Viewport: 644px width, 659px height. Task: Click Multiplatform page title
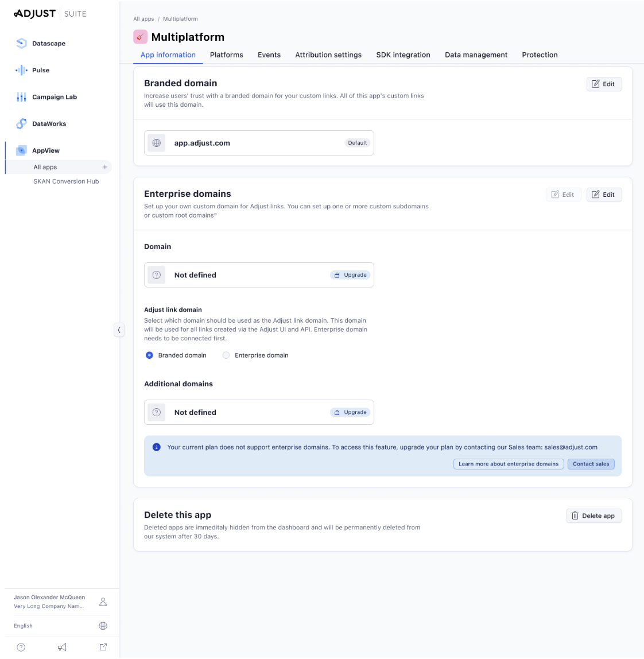188,37
